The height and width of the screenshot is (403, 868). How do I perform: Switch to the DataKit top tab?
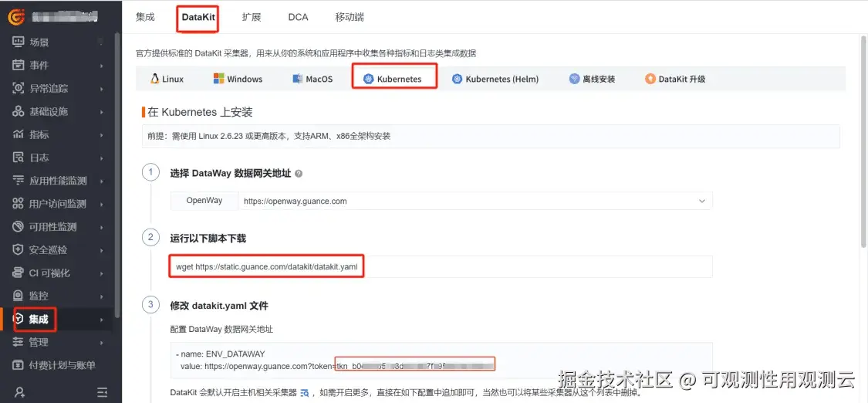pos(198,17)
